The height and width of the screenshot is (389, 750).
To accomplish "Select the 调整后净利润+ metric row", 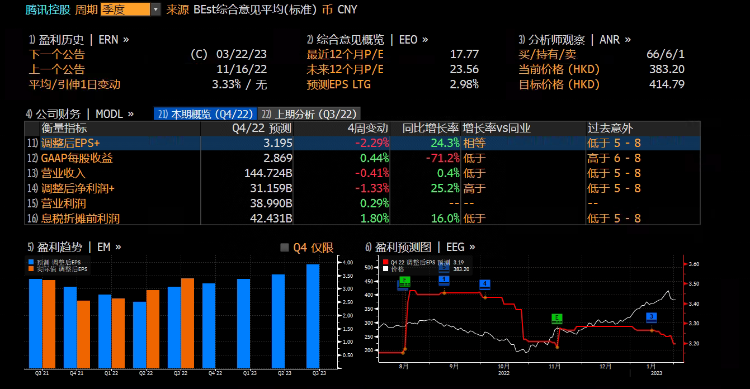I will [x=362, y=188].
